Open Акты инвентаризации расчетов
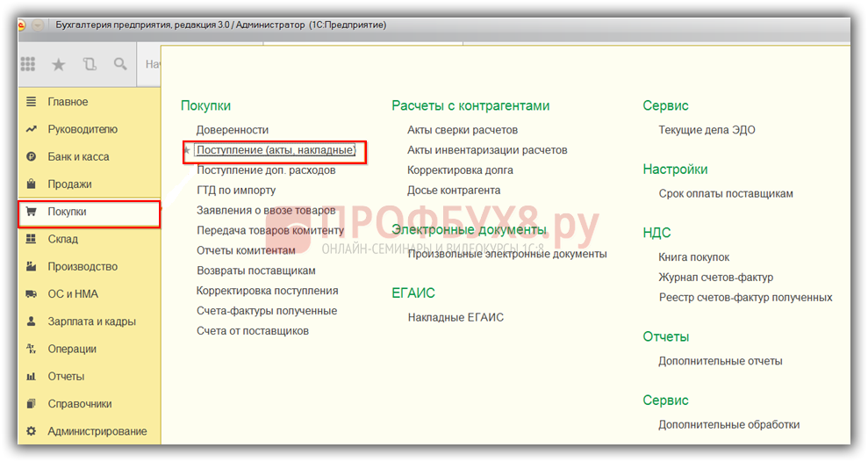The image size is (868, 462). (488, 150)
